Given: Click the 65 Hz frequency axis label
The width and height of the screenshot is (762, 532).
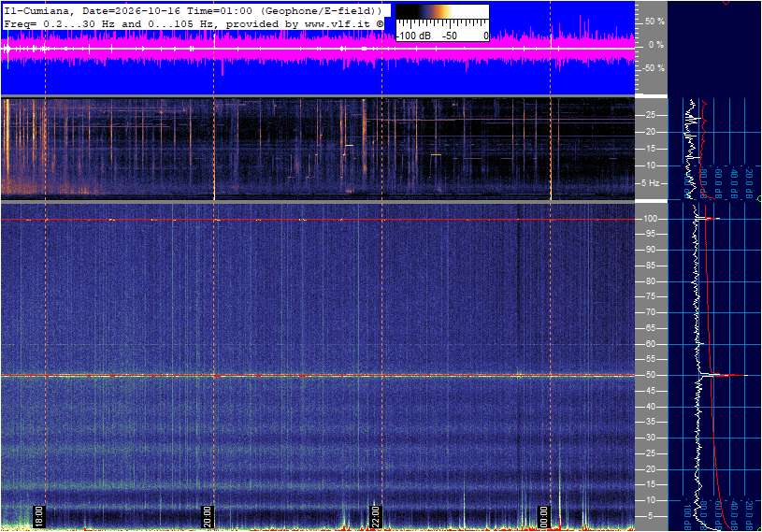Looking at the screenshot, I should point(650,328).
